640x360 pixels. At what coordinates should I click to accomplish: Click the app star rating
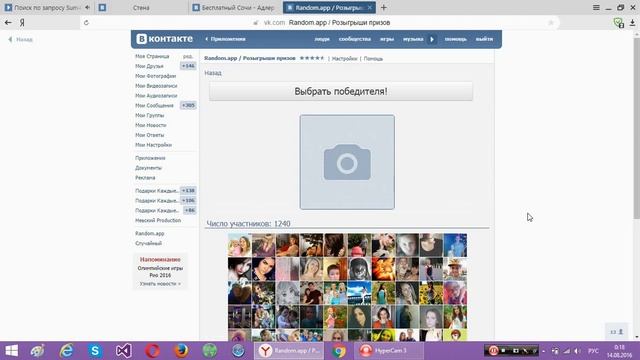coord(312,58)
